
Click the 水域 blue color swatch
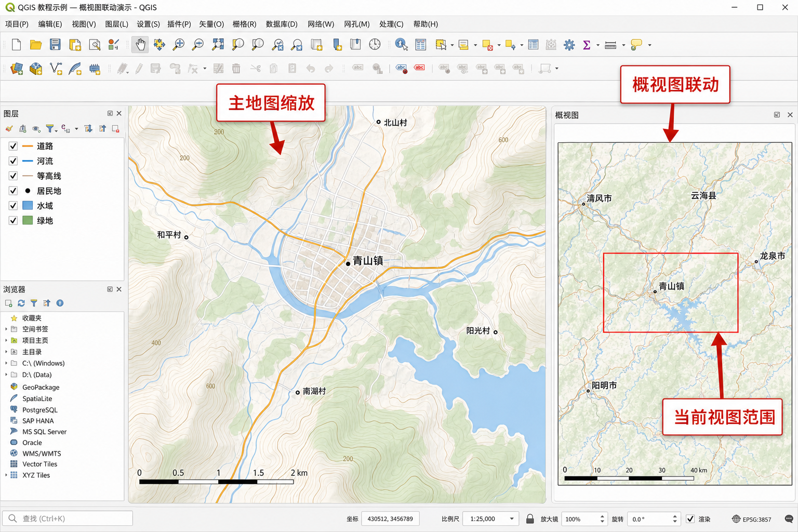(28, 206)
